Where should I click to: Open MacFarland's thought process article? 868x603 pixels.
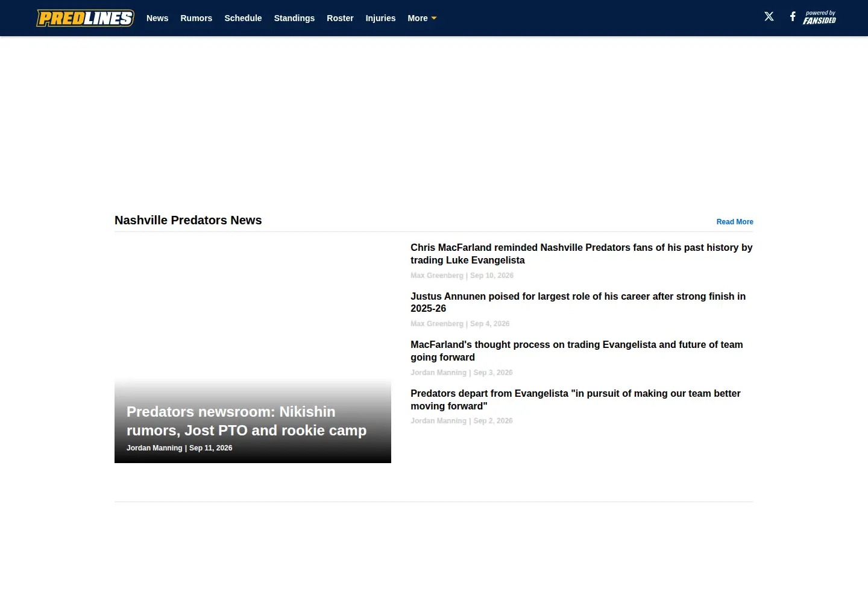click(577, 351)
